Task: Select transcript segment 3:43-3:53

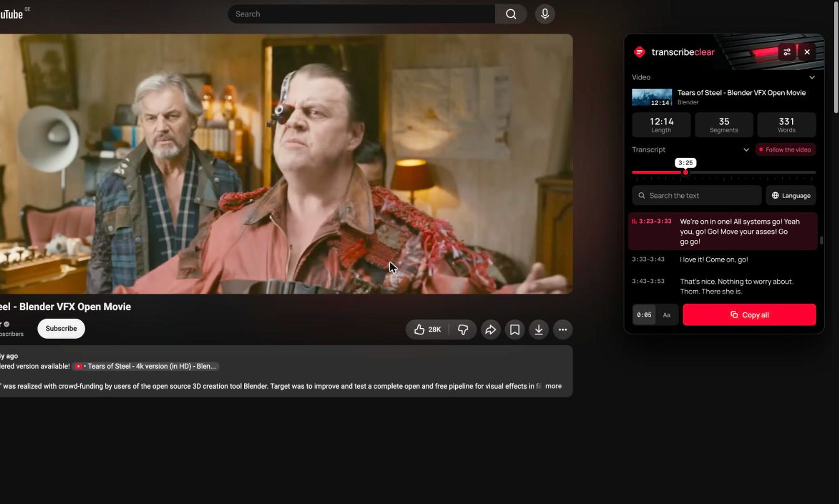Action: pyautogui.click(x=722, y=287)
